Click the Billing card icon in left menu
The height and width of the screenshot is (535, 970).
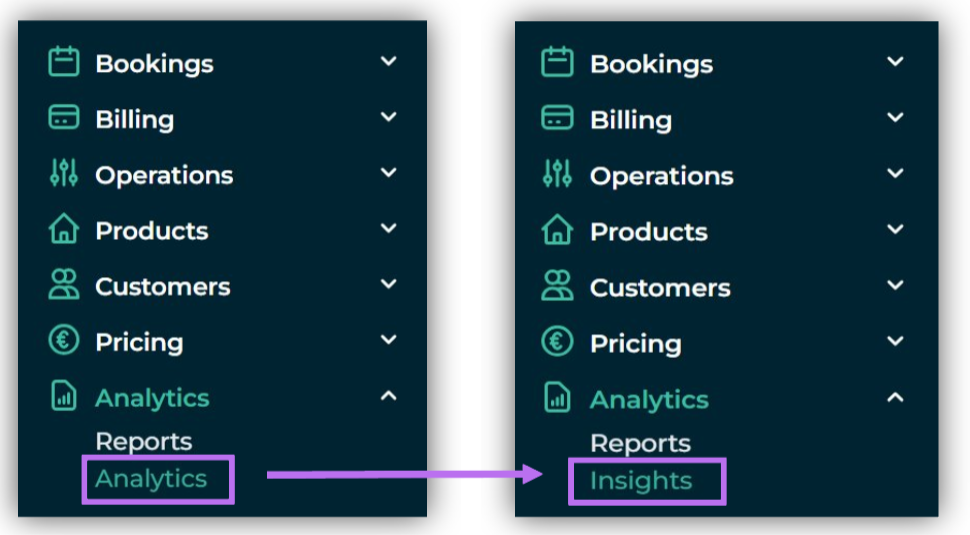64,117
